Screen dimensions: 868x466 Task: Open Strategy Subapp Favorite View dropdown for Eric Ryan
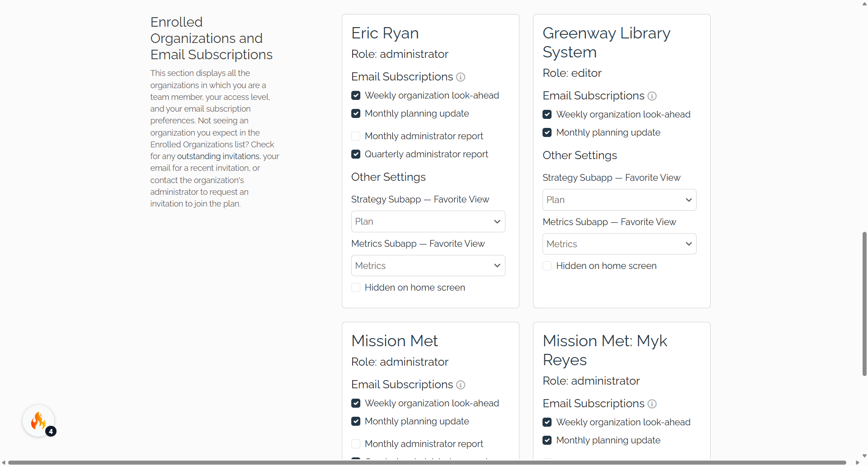[428, 221]
